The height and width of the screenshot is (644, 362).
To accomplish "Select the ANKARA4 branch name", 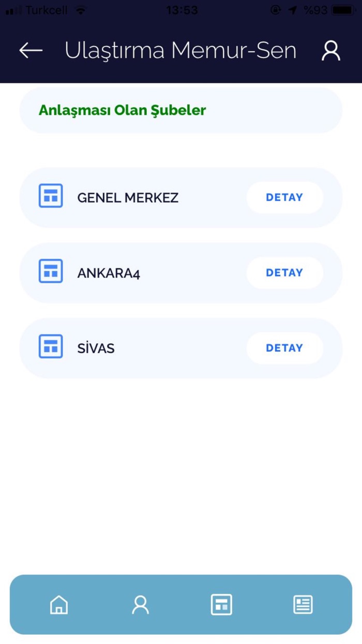I will click(109, 273).
